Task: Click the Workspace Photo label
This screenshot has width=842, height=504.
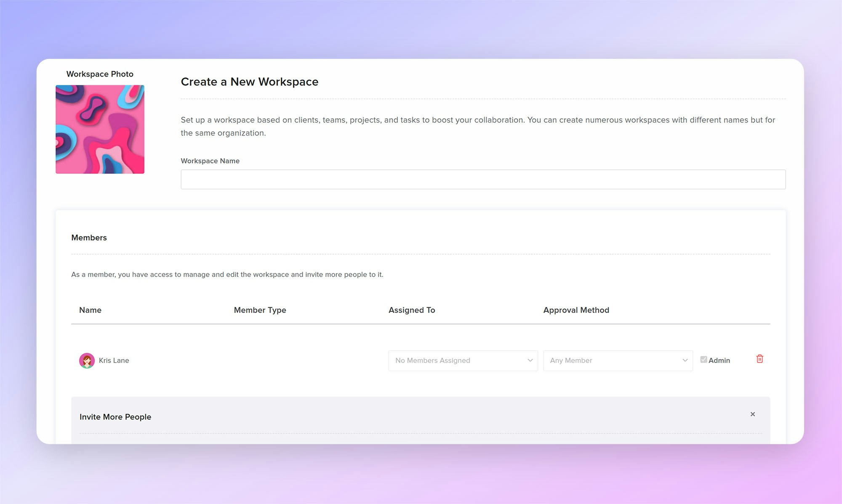Action: 100,74
